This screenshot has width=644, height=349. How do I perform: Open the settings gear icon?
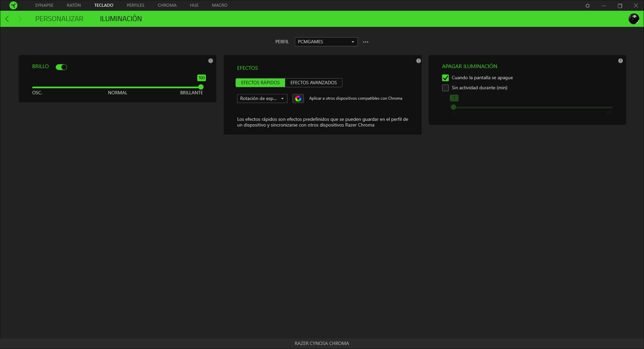click(x=588, y=6)
